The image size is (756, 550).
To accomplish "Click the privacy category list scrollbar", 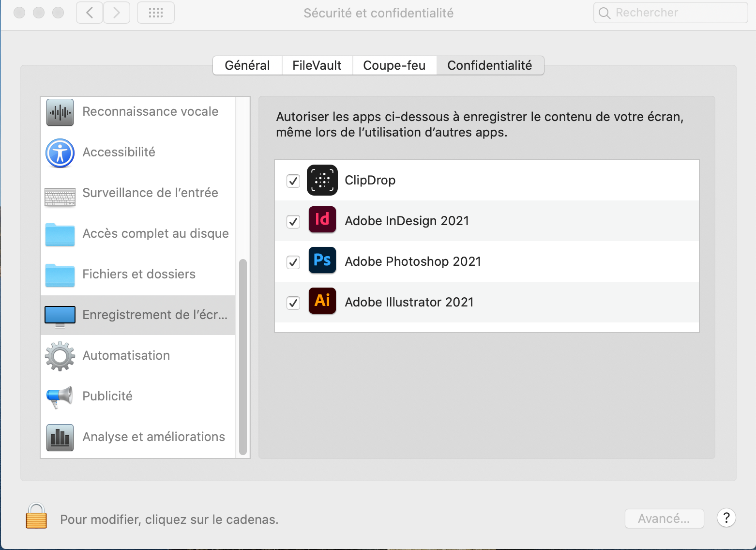I will (243, 357).
